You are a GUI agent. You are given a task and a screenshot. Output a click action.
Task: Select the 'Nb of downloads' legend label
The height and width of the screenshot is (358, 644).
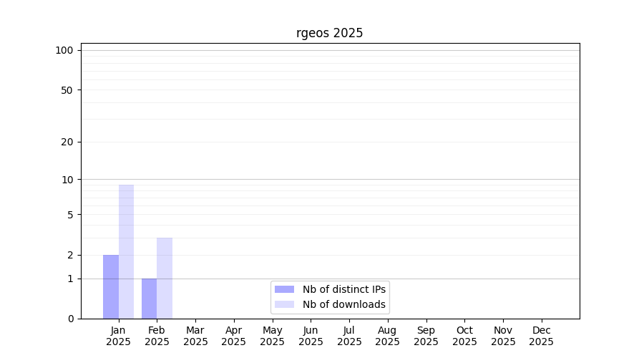coord(344,304)
